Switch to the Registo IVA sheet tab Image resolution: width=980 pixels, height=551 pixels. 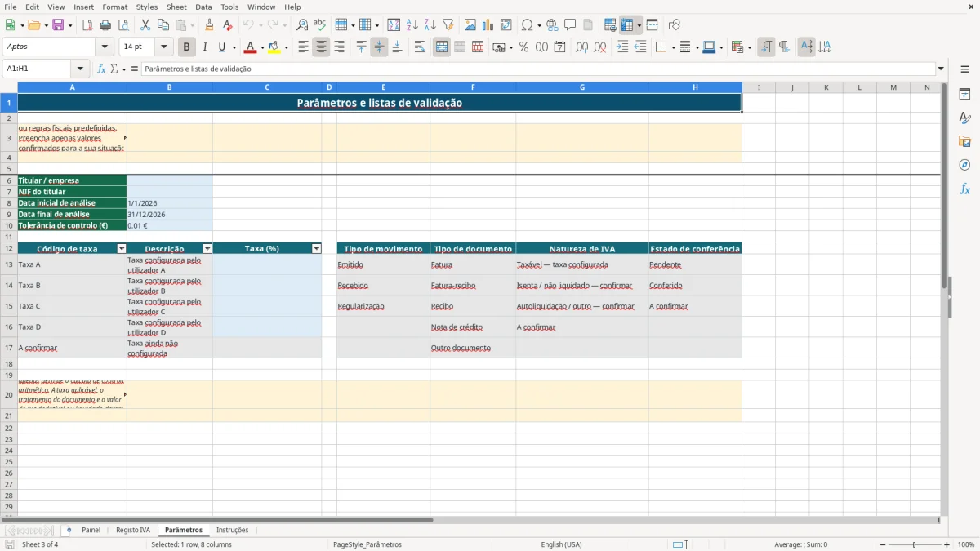[133, 531]
